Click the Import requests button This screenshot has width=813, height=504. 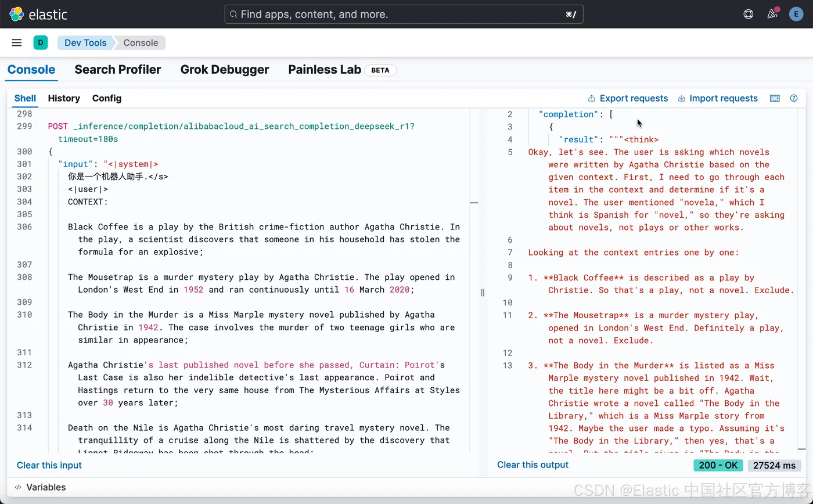click(x=718, y=99)
